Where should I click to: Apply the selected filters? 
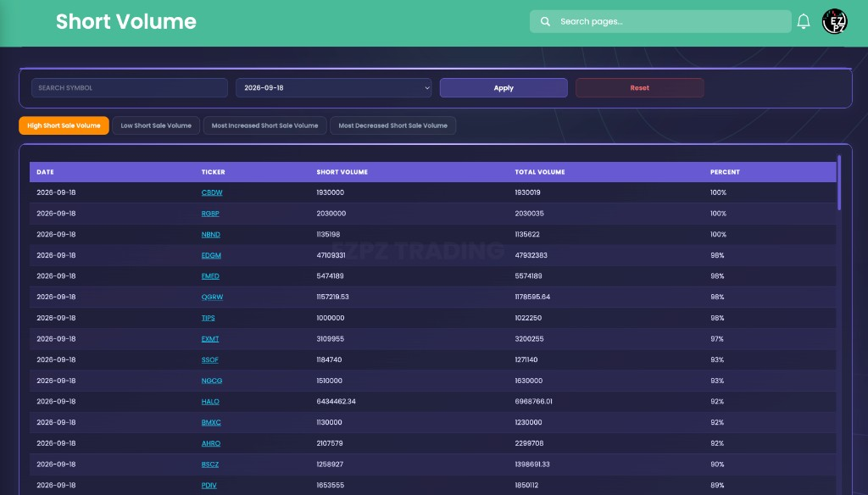click(504, 87)
